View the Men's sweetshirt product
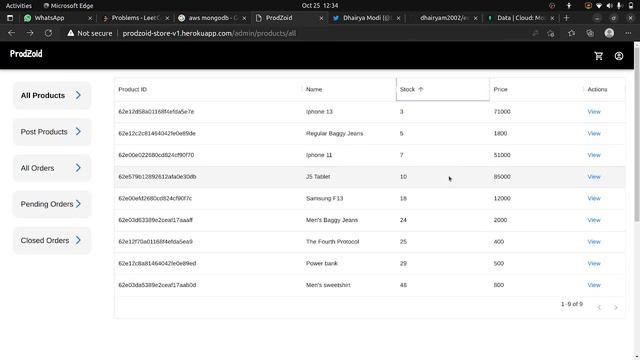Screen dimensions: 640x360 [594, 285]
